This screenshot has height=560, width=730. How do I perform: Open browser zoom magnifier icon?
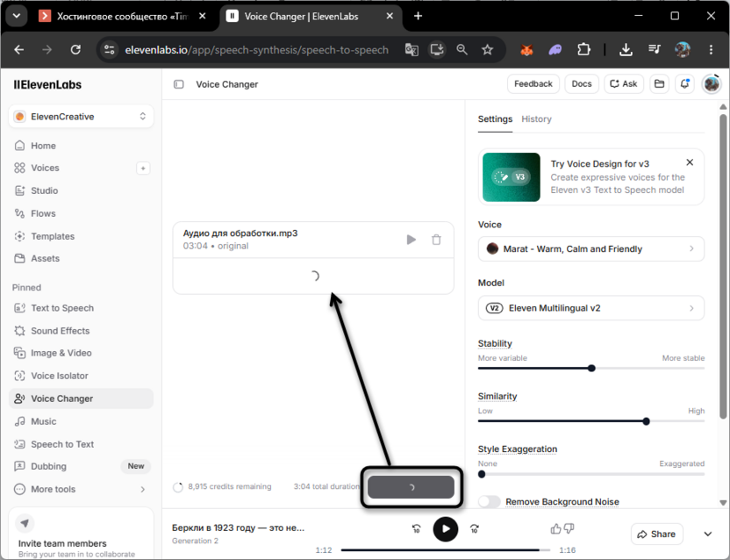pyautogui.click(x=462, y=49)
